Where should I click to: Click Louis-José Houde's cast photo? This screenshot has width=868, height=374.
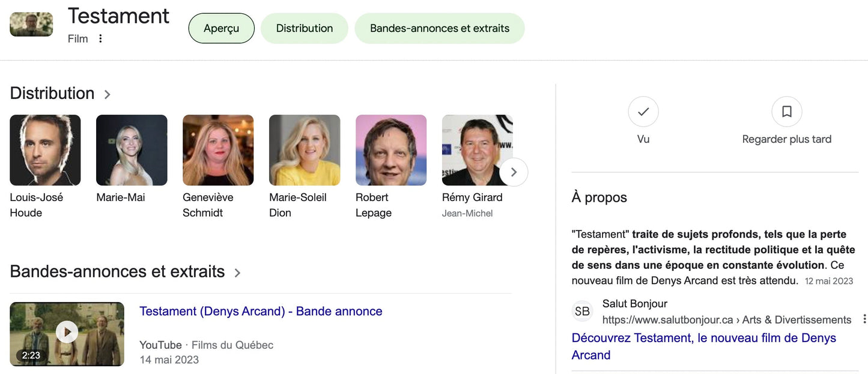click(45, 150)
